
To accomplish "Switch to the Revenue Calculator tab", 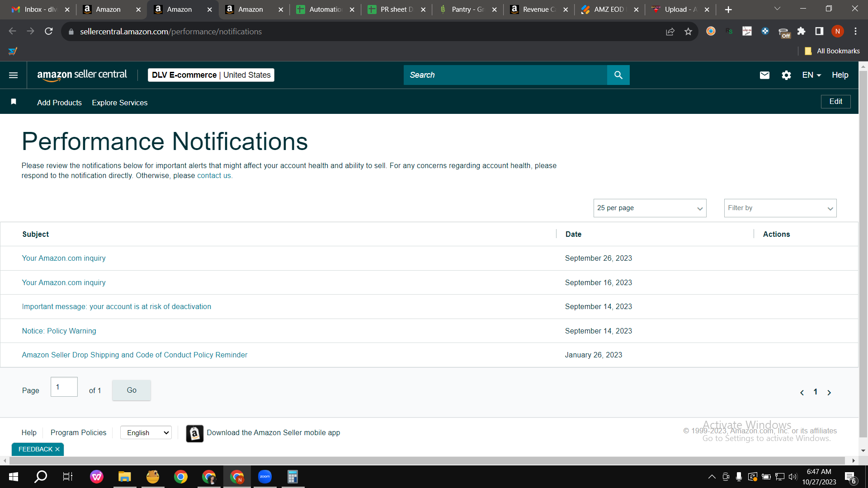I will coord(539,9).
